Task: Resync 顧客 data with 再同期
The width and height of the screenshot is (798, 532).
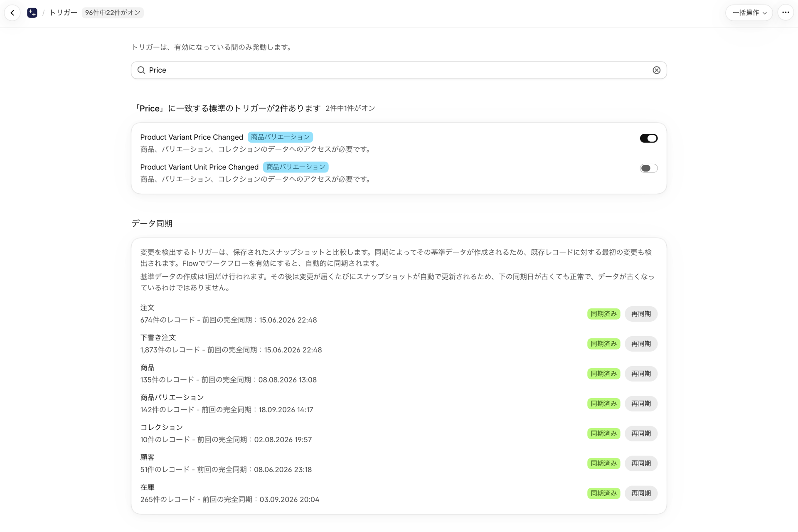Action: click(641, 463)
